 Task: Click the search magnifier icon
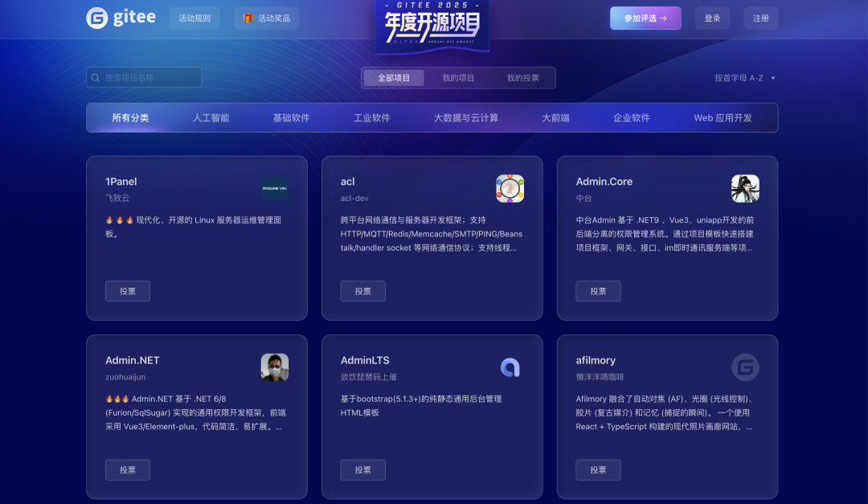click(x=96, y=77)
